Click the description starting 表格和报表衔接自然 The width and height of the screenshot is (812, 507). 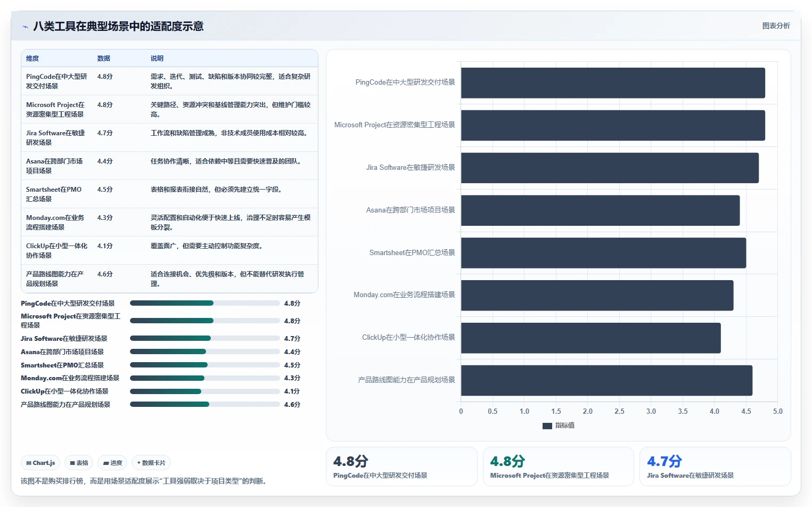pyautogui.click(x=217, y=190)
